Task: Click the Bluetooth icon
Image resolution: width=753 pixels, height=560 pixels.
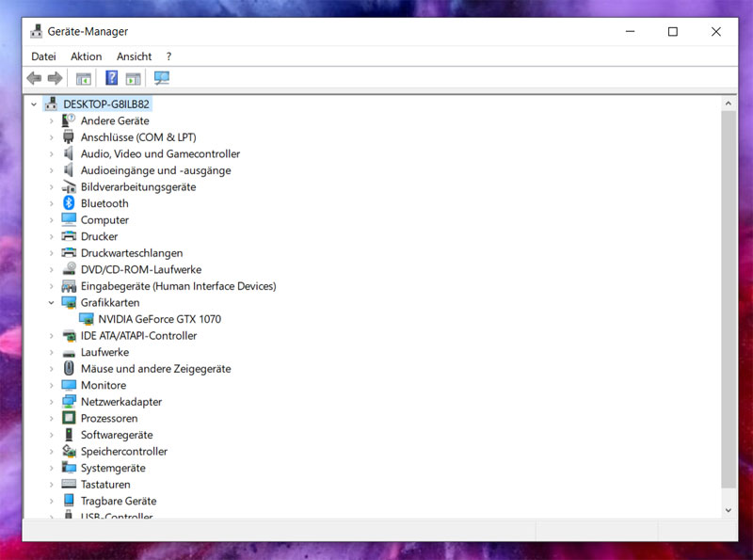Action: pos(69,203)
